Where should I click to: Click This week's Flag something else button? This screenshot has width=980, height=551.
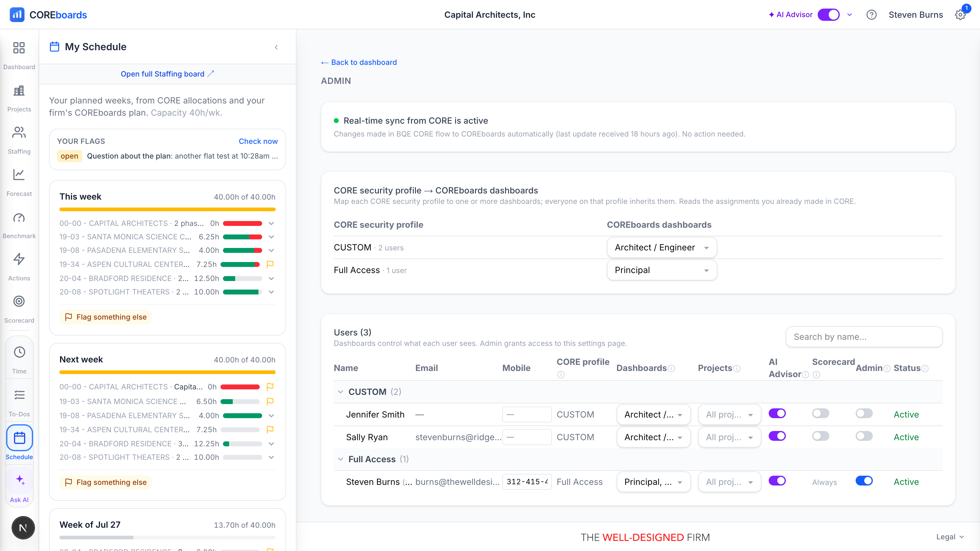click(105, 317)
